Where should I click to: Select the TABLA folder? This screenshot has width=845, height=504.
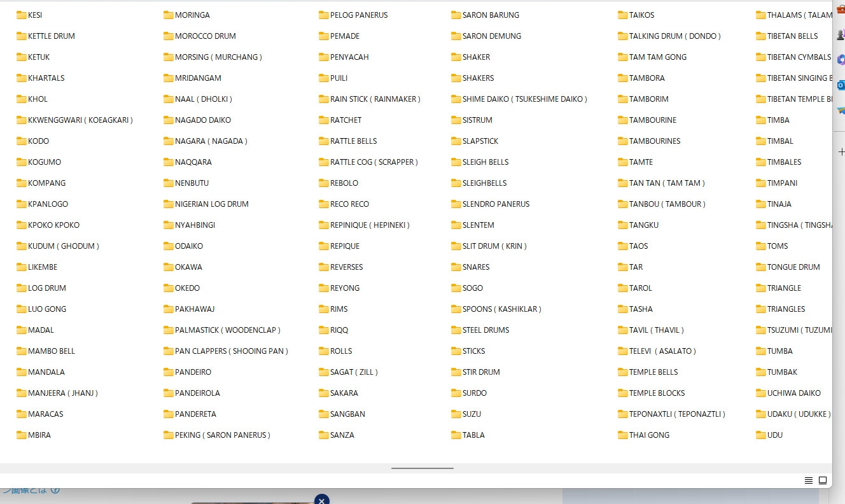click(x=468, y=435)
